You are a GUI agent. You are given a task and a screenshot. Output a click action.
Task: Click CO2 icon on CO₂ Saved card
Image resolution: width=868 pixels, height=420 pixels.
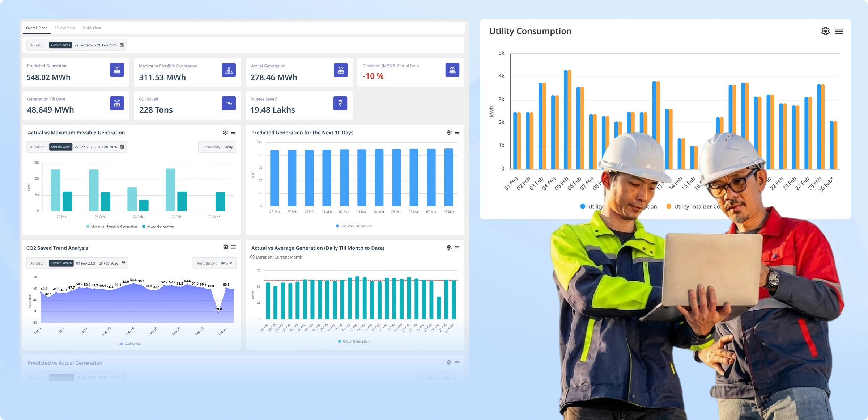pyautogui.click(x=229, y=103)
